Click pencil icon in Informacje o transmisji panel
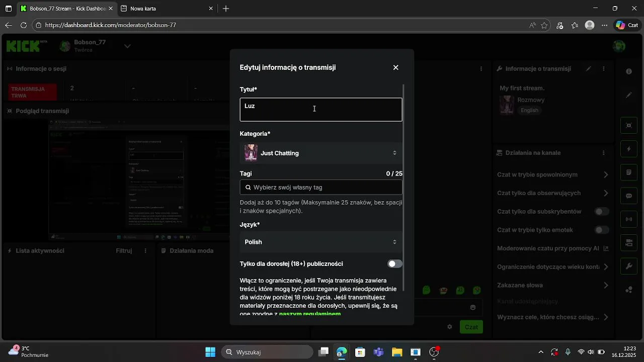Image resolution: width=644 pixels, height=362 pixels. click(589, 69)
